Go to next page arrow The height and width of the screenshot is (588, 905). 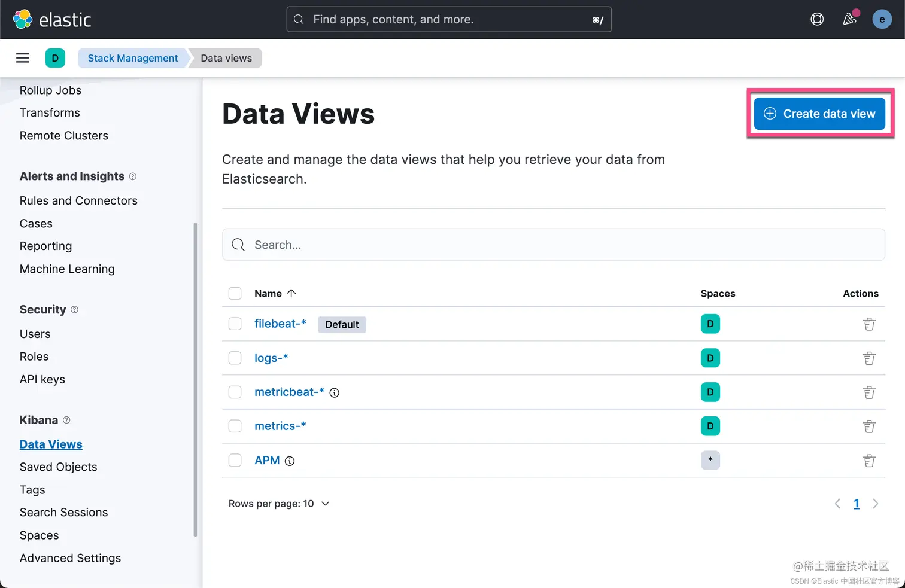point(875,504)
